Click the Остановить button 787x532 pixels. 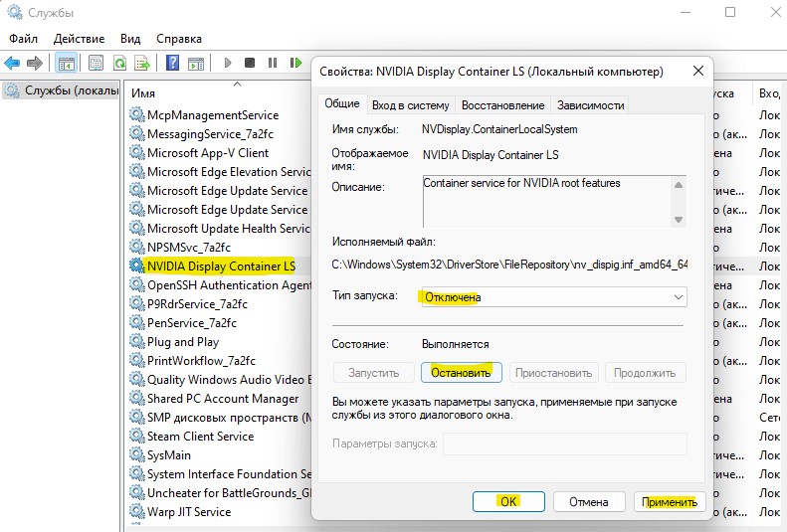(x=462, y=373)
